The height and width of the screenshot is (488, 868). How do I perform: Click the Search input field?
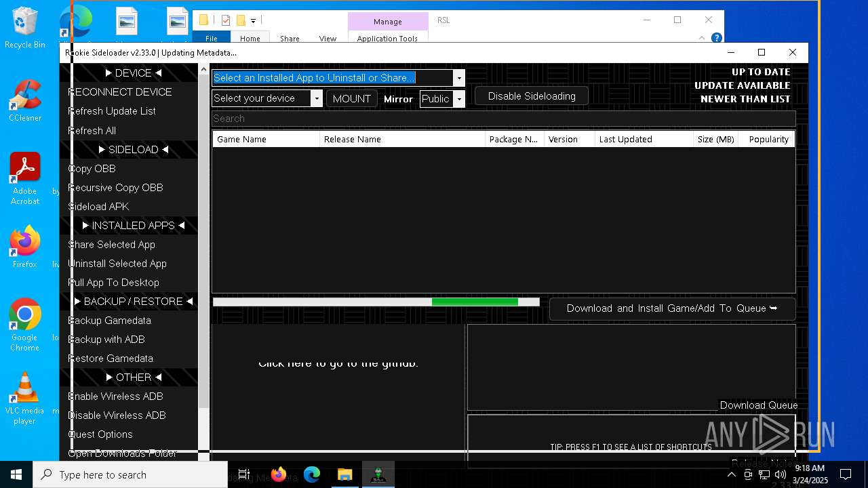point(503,119)
